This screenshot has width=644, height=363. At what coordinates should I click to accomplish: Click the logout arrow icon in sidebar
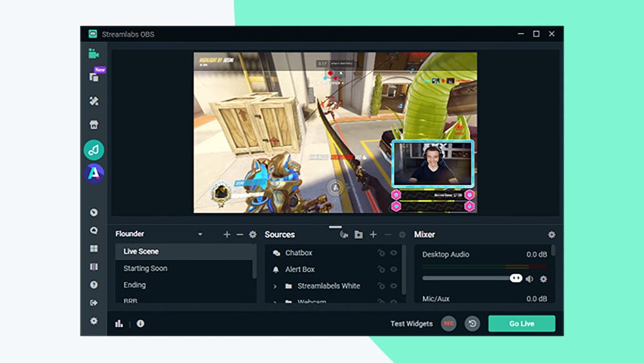94,303
